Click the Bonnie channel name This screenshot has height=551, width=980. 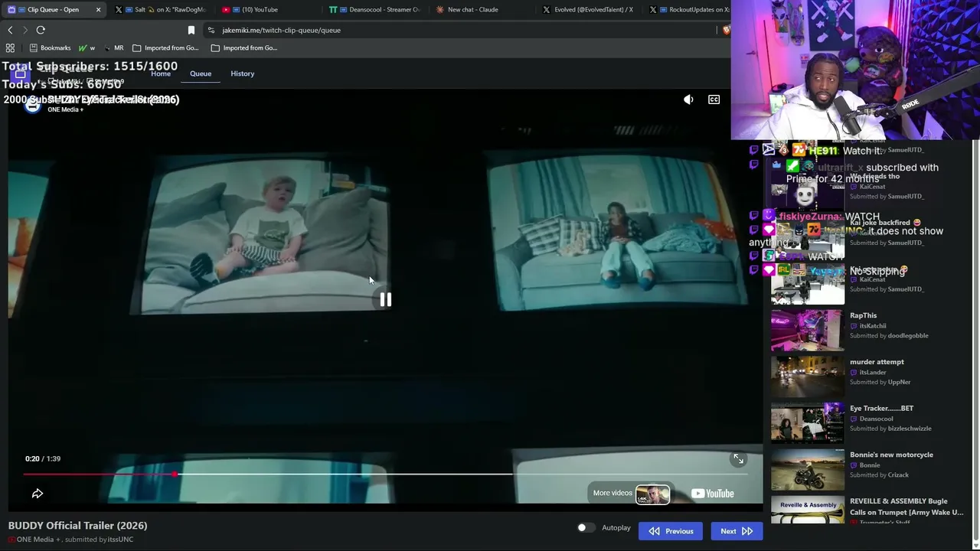click(x=870, y=465)
